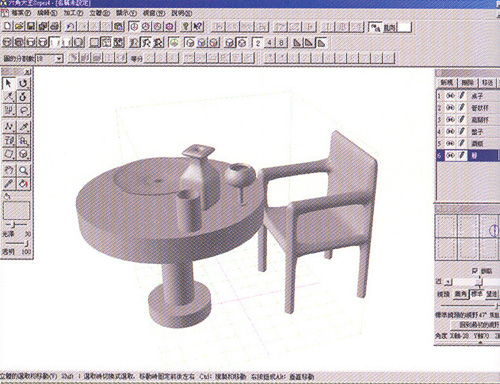Toggle visibility eye of layer 4
The width and height of the screenshot is (500, 384).
[x=450, y=132]
